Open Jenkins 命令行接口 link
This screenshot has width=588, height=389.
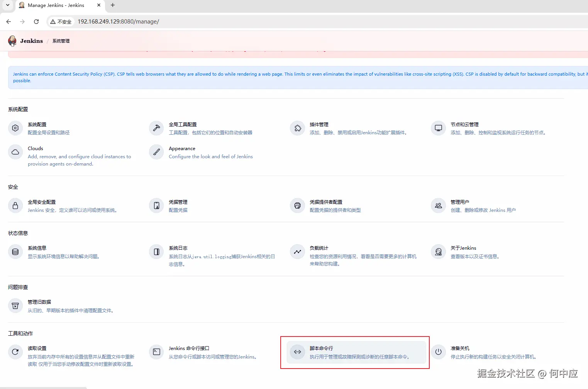click(189, 348)
